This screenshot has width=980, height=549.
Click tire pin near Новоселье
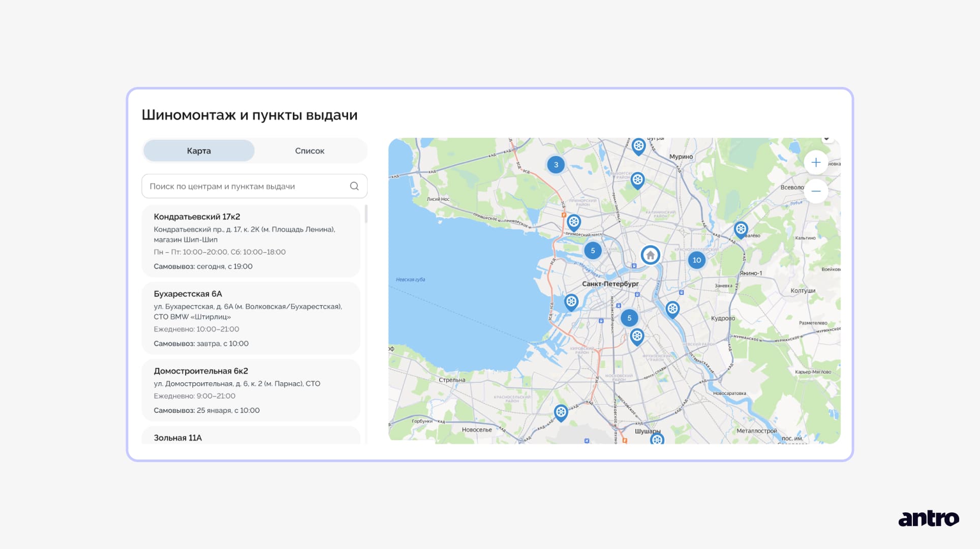click(x=561, y=412)
